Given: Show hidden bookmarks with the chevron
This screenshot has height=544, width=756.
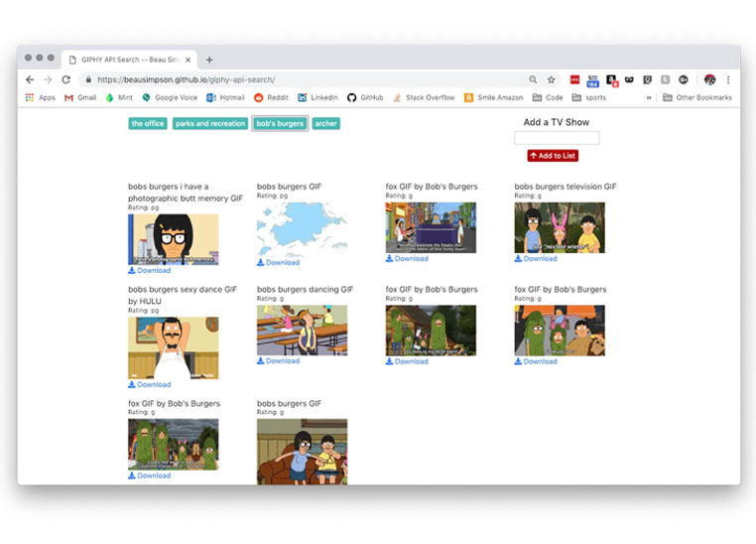Looking at the screenshot, I should click(649, 97).
